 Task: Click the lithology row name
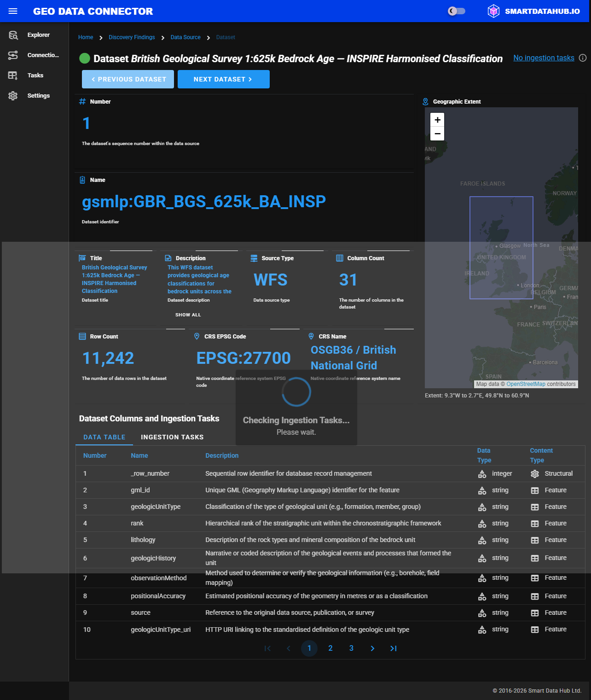coord(143,540)
